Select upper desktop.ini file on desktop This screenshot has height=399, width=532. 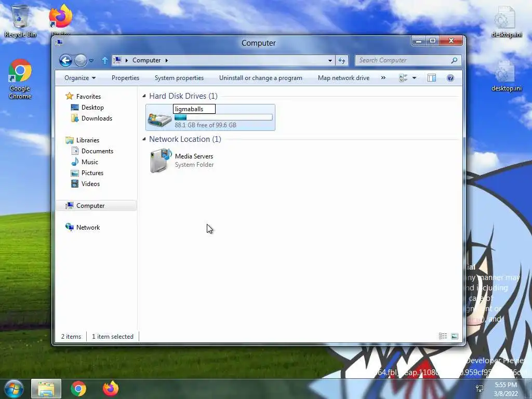click(506, 21)
